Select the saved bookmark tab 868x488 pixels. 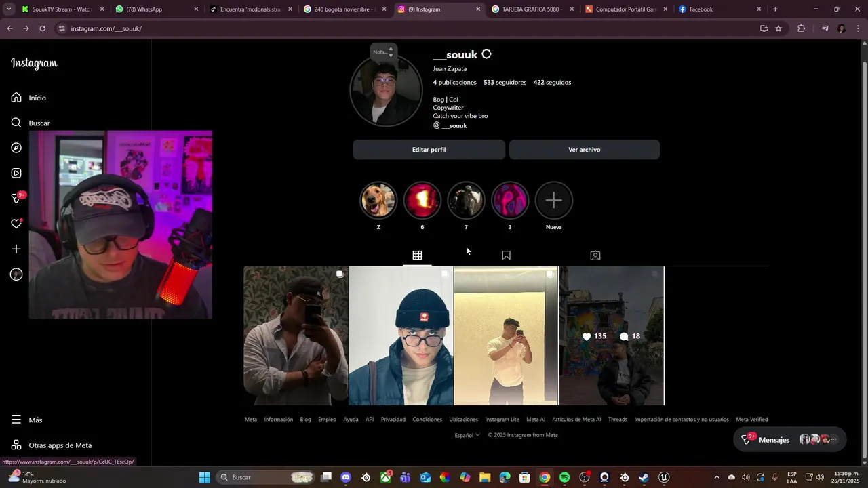coord(506,256)
